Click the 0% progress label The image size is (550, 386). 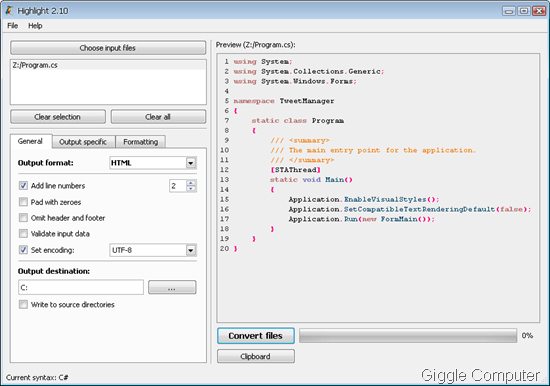(527, 335)
